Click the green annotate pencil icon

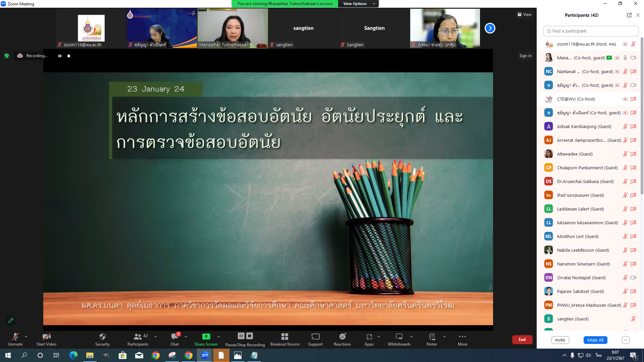click(11, 320)
